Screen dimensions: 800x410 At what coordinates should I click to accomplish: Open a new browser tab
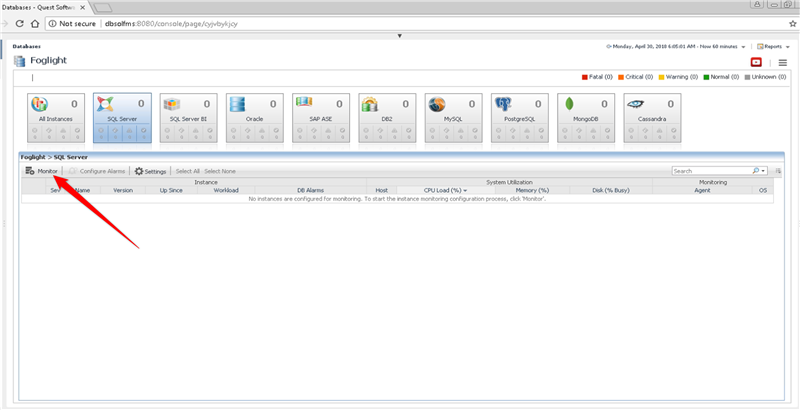[x=103, y=8]
